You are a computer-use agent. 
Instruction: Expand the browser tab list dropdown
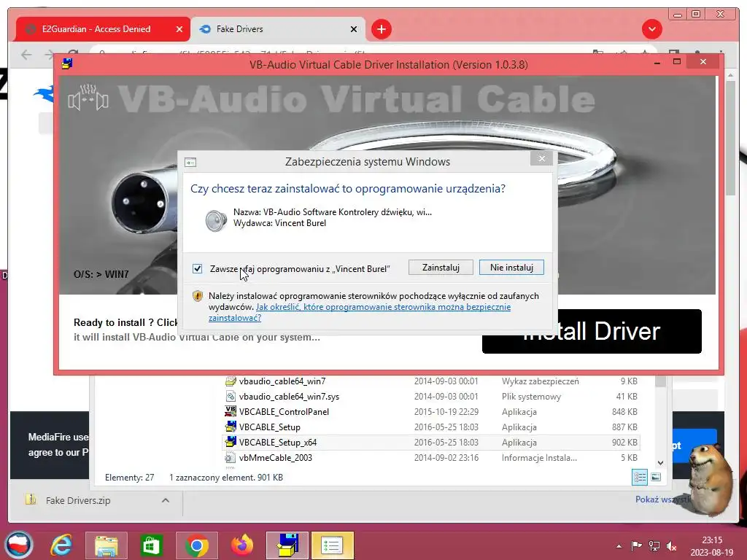pos(651,29)
